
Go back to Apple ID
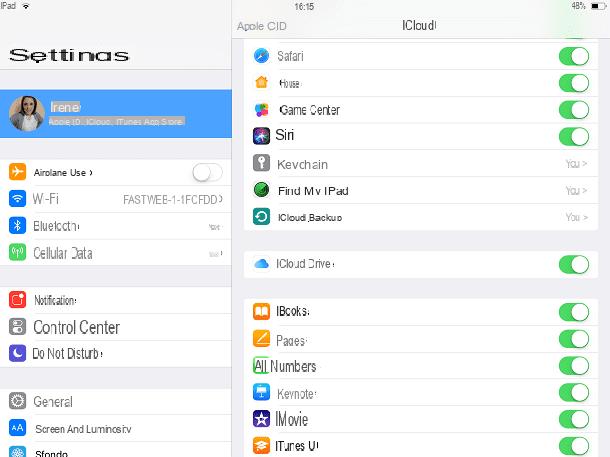click(261, 26)
